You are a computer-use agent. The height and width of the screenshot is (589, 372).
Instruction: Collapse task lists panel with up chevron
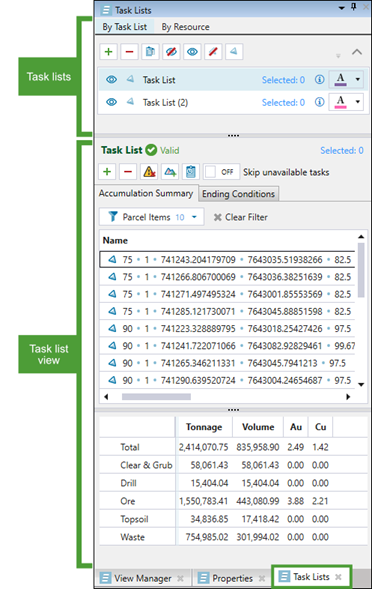(x=357, y=52)
